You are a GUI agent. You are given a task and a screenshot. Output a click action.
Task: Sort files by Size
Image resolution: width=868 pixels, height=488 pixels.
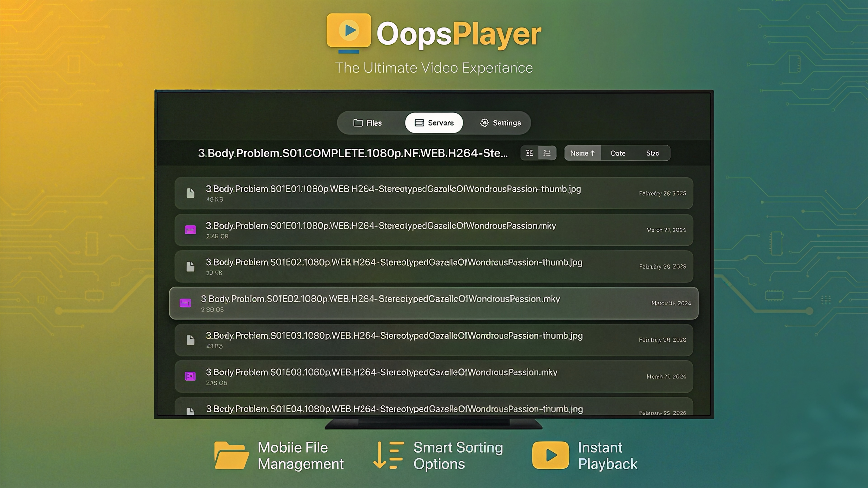click(x=652, y=153)
